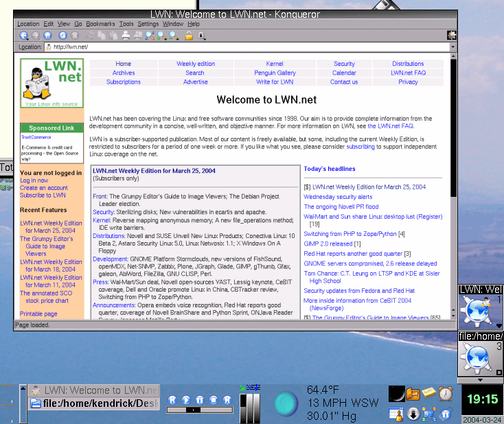Click the alarm clock tray icon
504x424 pixels.
(x=446, y=394)
